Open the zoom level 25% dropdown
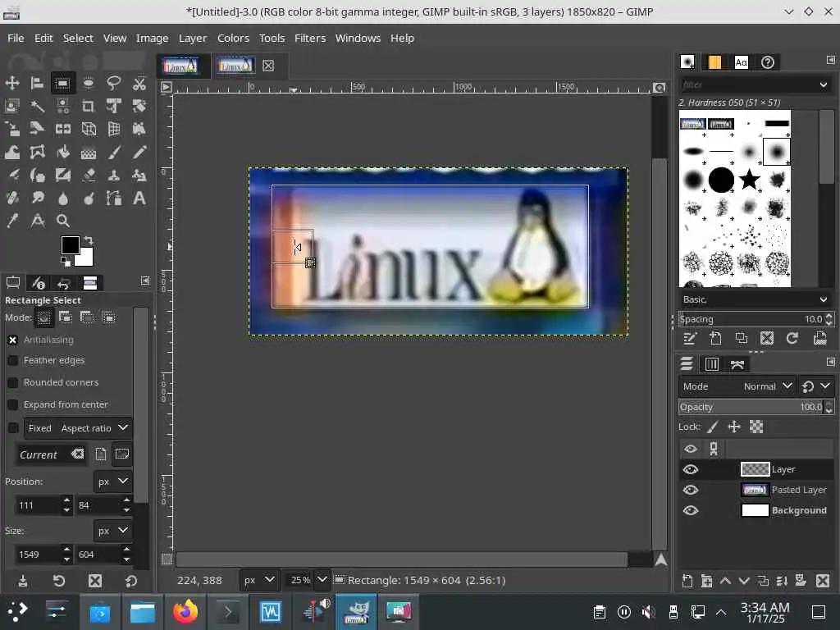 click(322, 580)
